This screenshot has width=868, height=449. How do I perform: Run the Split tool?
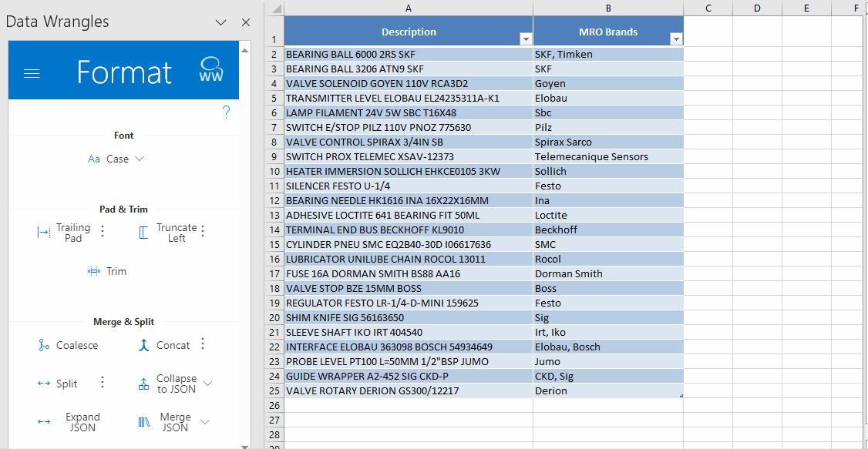coord(57,384)
